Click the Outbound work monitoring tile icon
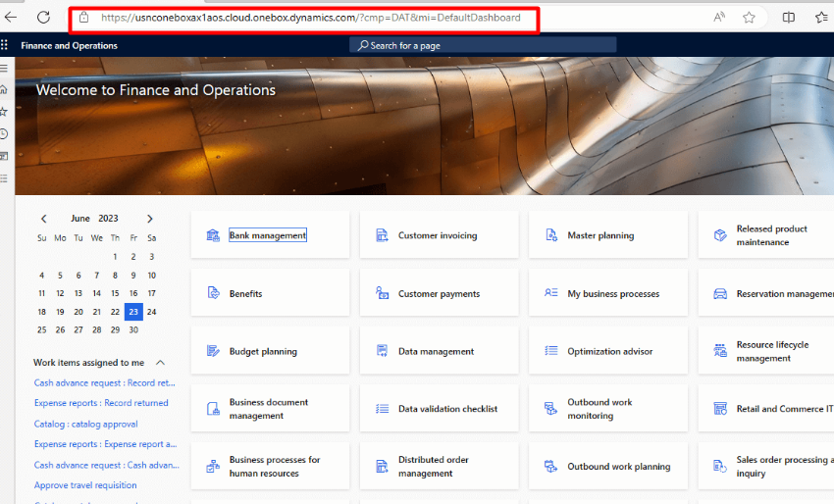Image resolution: width=834 pixels, height=504 pixels. click(551, 408)
